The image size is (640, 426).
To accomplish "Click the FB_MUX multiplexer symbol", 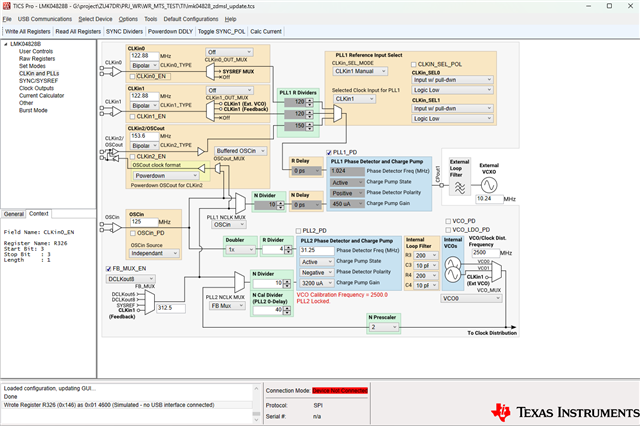I will click(150, 302).
